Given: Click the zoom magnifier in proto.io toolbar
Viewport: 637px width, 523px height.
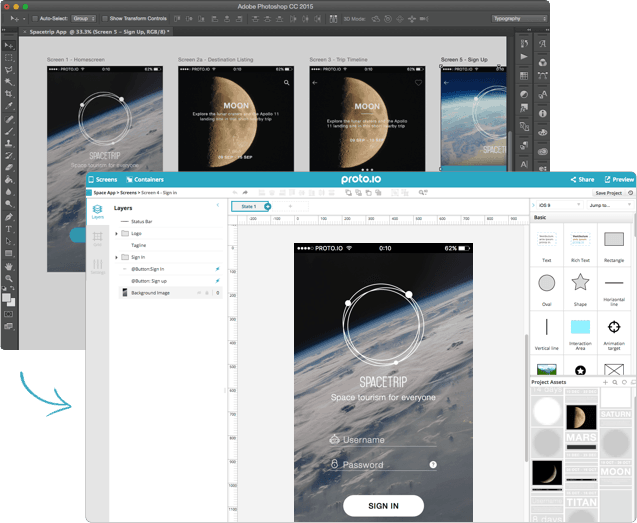Looking at the screenshot, I should click(x=423, y=193).
